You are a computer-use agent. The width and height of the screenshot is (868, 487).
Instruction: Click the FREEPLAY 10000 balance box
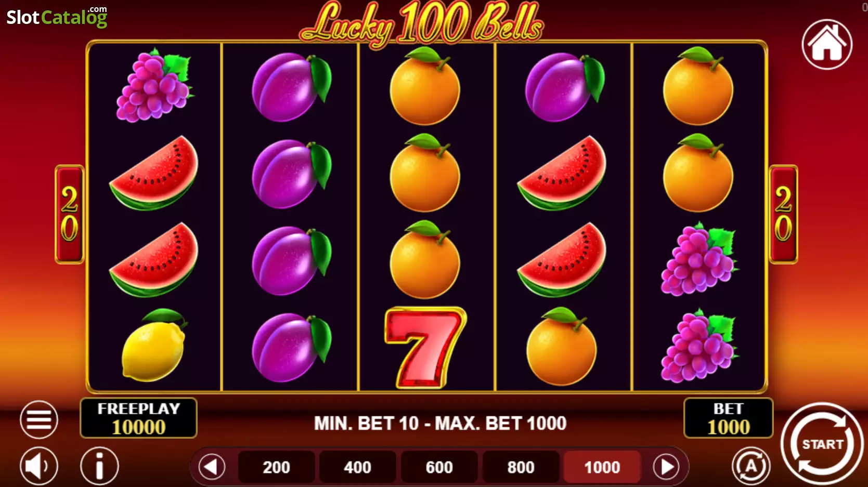click(x=138, y=418)
